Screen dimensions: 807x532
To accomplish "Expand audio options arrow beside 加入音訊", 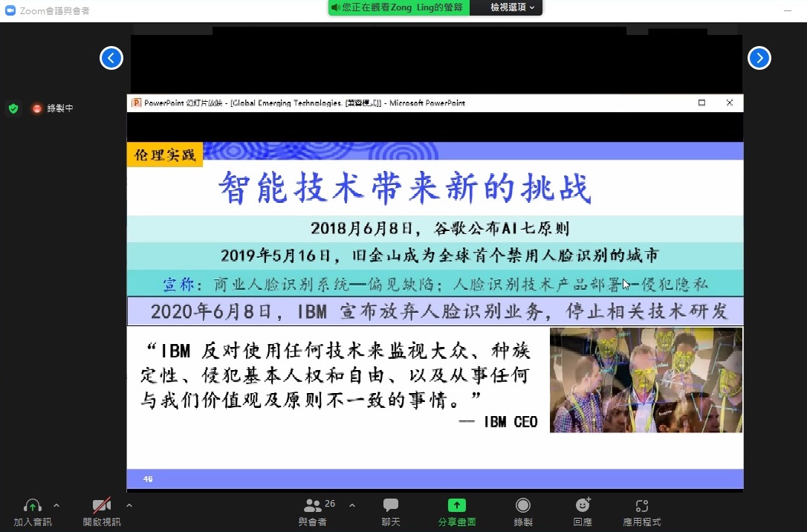I will coord(56,505).
